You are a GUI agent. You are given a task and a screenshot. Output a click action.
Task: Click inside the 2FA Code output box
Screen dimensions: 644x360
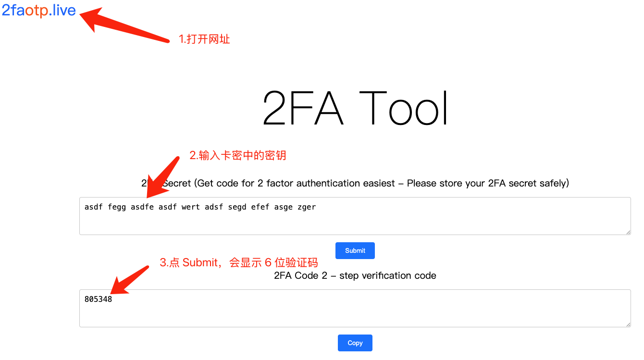355,313
